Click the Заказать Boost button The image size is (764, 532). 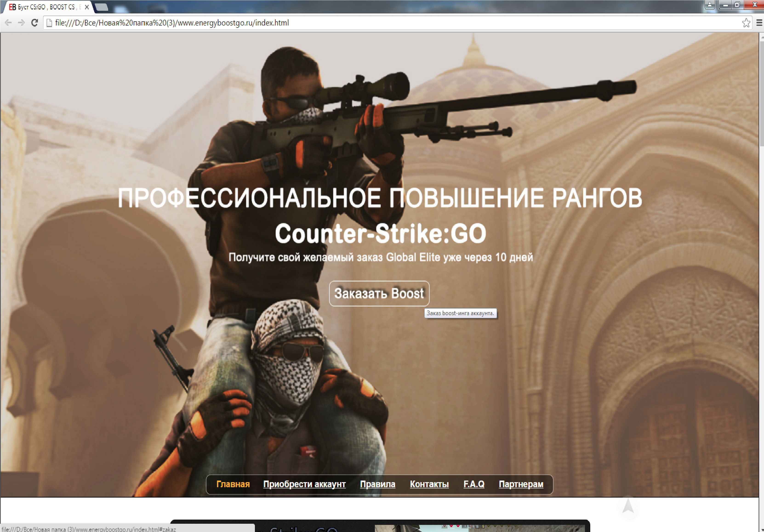click(379, 293)
